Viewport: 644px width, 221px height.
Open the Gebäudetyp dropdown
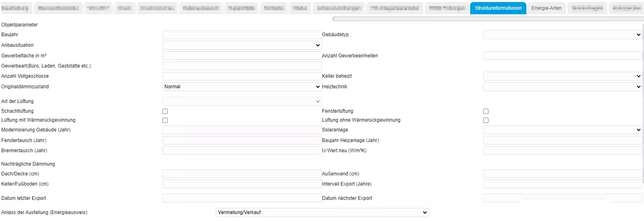point(562,35)
